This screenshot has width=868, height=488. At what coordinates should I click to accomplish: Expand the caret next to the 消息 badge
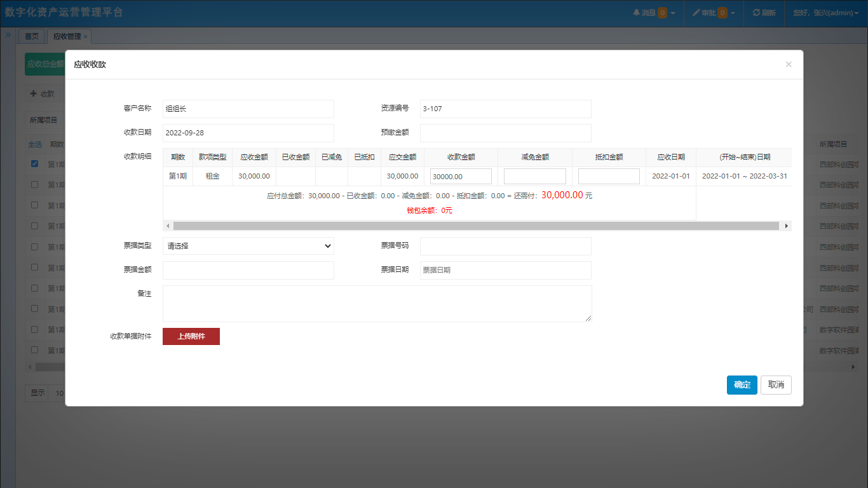(673, 13)
